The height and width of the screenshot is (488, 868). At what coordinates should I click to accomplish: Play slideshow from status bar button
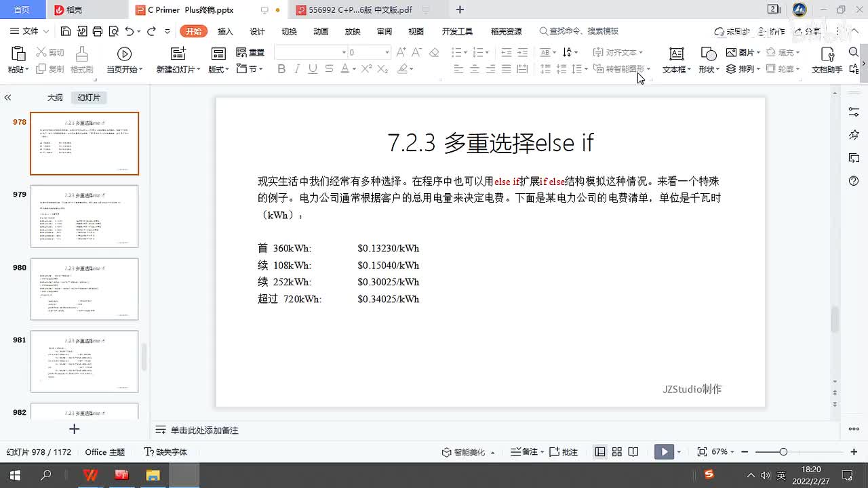665,451
